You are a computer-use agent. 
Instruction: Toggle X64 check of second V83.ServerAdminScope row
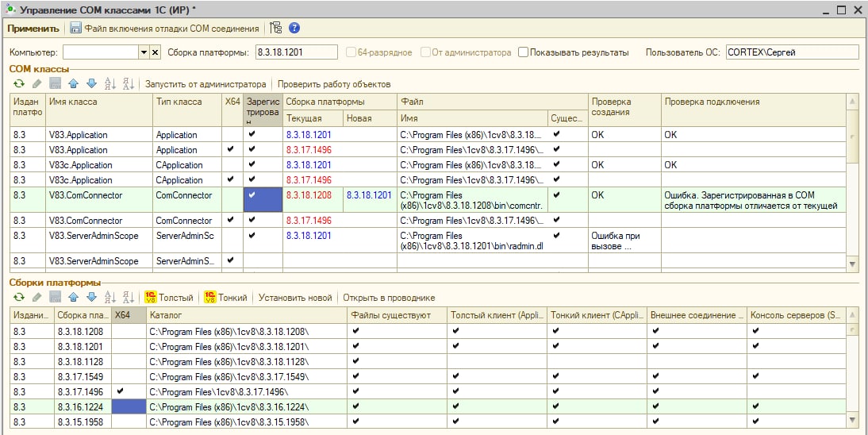tap(232, 260)
